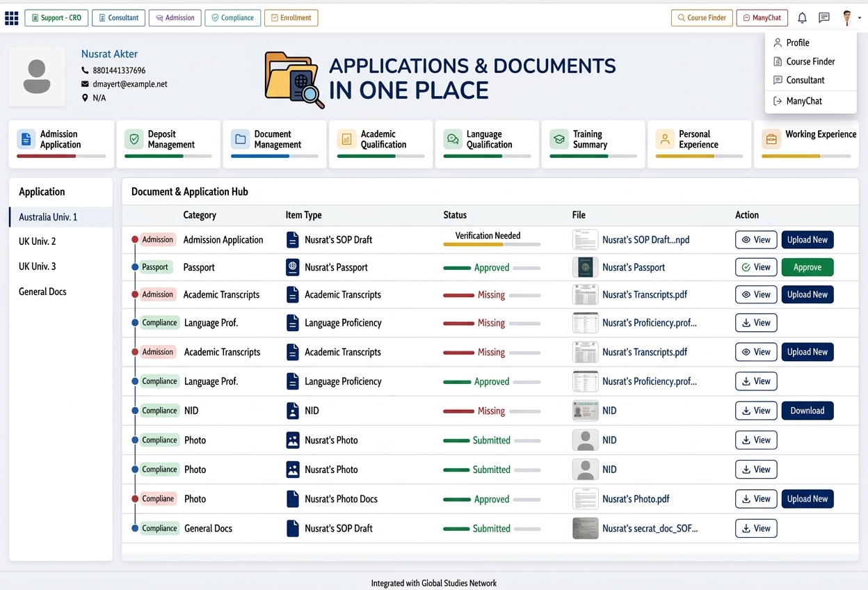Click Academic Qualification card icon
The height and width of the screenshot is (590, 868).
point(346,139)
